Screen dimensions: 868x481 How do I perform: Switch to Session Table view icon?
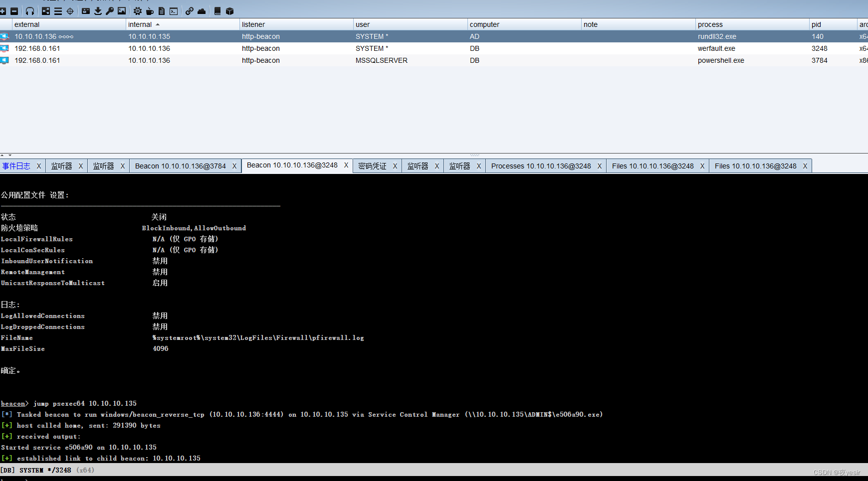pyautogui.click(x=58, y=11)
